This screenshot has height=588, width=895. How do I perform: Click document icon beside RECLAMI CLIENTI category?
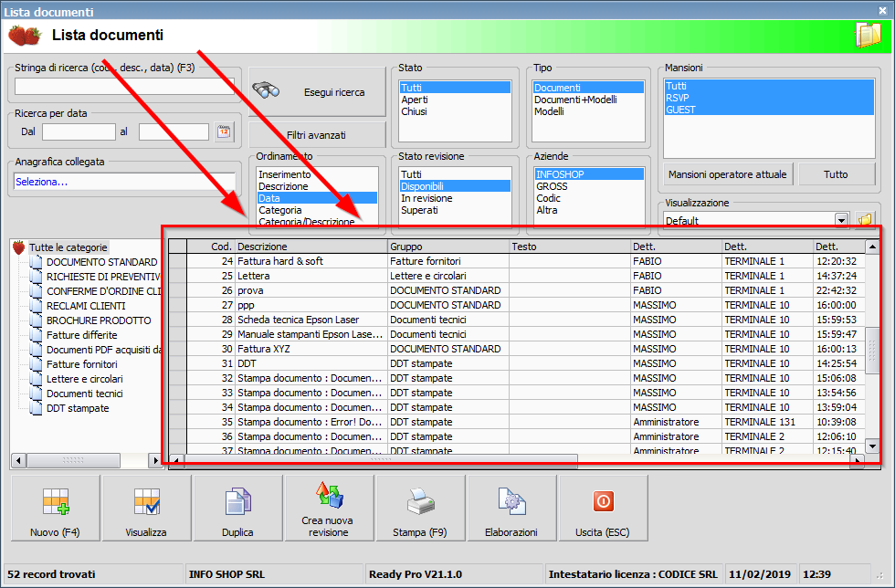click(36, 306)
